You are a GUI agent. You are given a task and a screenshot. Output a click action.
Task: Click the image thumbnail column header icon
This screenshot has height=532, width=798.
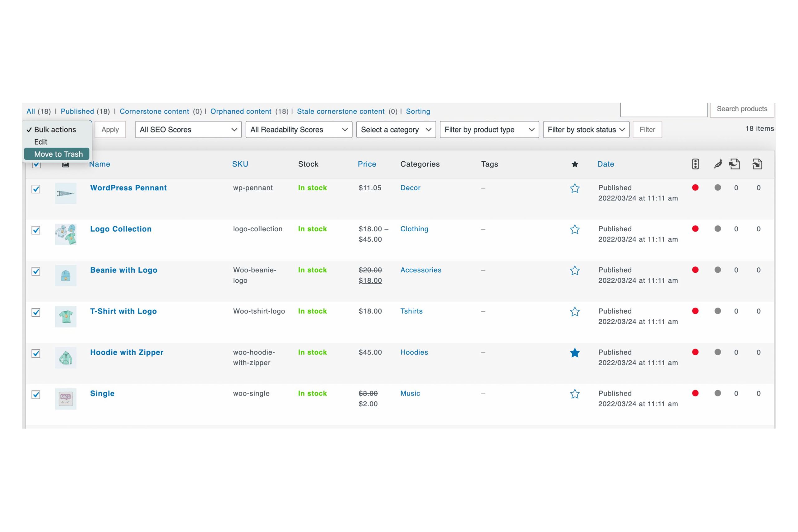(x=65, y=165)
